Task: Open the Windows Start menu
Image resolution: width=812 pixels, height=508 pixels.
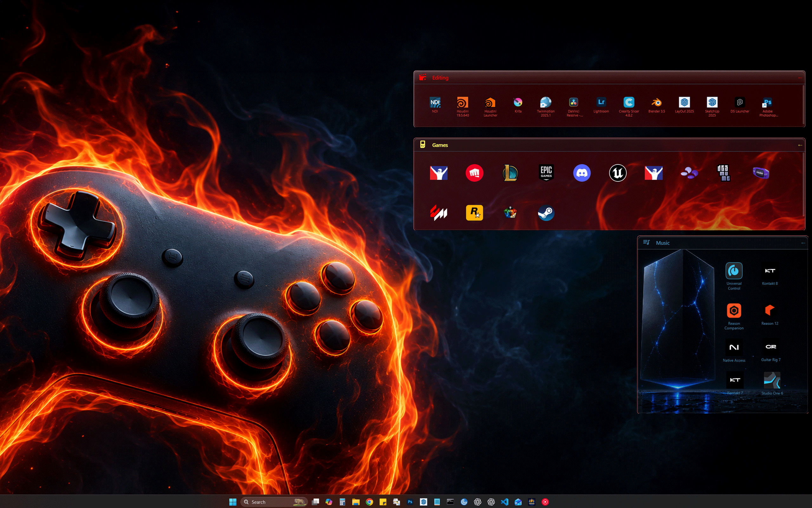Action: (x=233, y=502)
